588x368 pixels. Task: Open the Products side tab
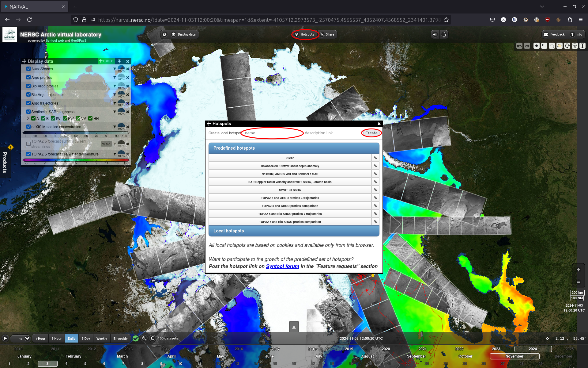(x=5, y=163)
